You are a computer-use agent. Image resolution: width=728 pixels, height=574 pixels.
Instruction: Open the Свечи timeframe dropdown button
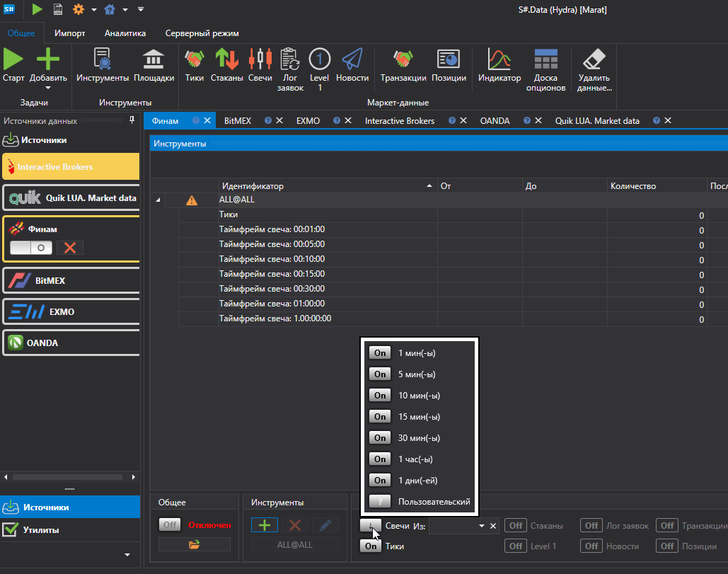(x=371, y=526)
